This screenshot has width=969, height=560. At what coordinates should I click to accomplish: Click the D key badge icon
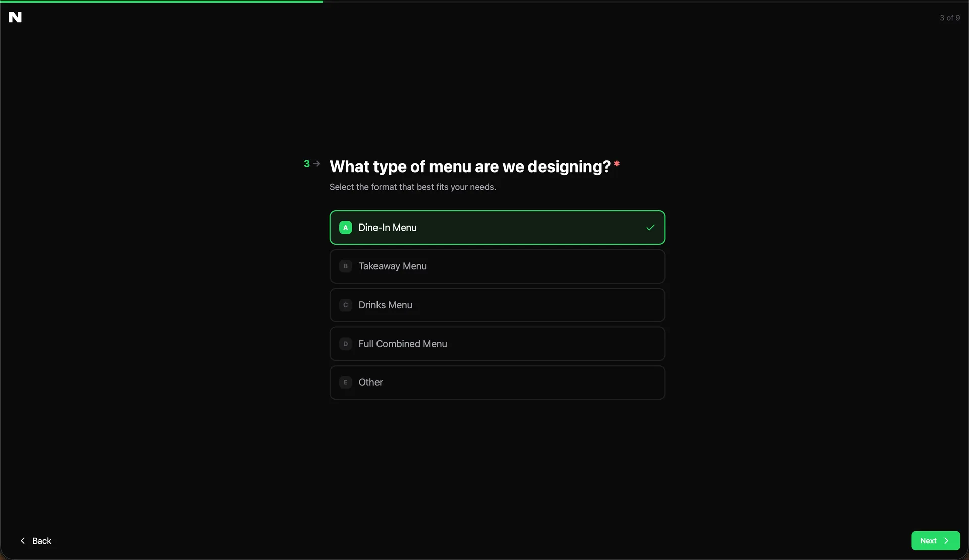point(345,344)
